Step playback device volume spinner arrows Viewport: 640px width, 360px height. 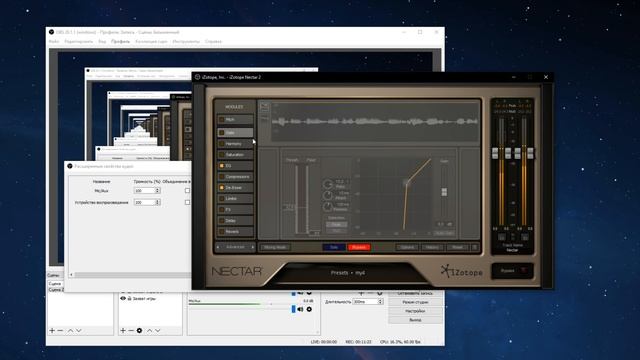(x=158, y=202)
